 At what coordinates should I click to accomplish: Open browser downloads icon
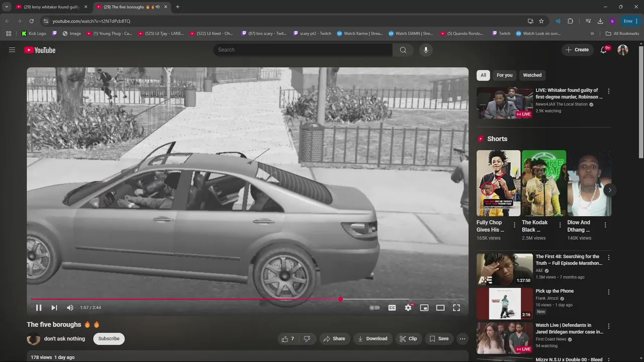tap(600, 21)
